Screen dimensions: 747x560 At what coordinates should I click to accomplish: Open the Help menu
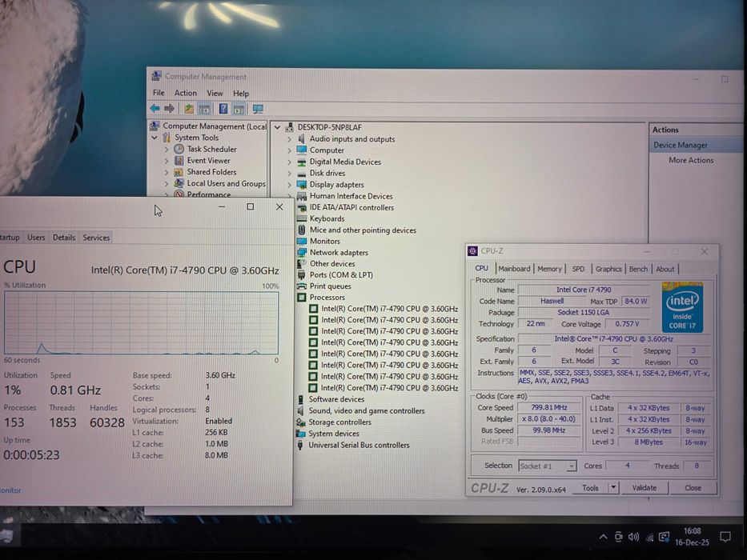(x=241, y=94)
